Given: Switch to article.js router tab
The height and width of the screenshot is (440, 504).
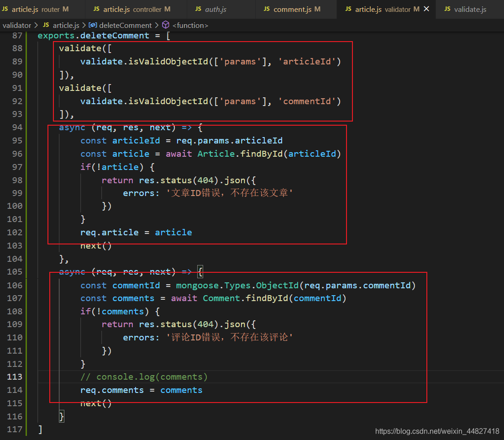Looking at the screenshot, I should click(x=35, y=9).
